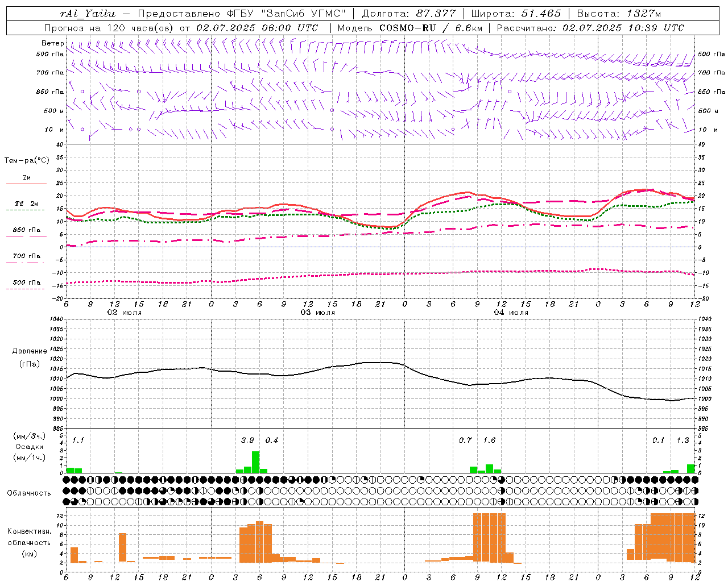Click the model label "COSMO-RU / 6.6км"
Image resolution: width=728 pixels, height=582 pixels.
tap(432, 28)
